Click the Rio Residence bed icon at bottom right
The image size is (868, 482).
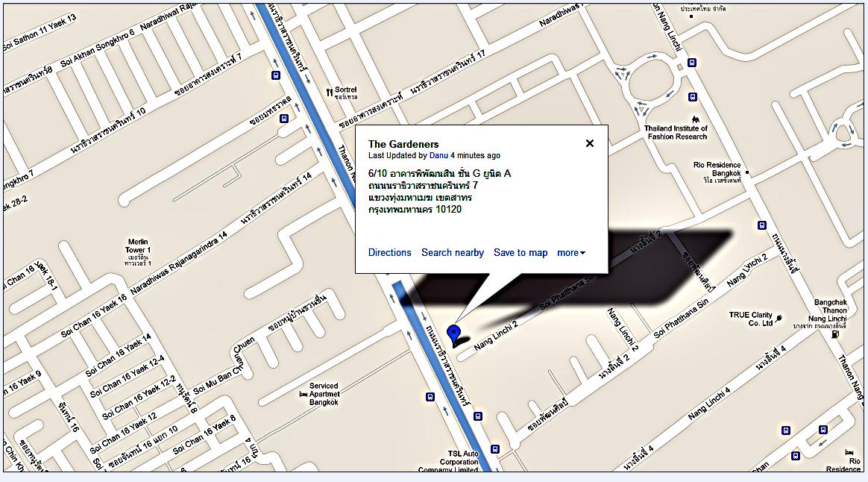point(849,453)
